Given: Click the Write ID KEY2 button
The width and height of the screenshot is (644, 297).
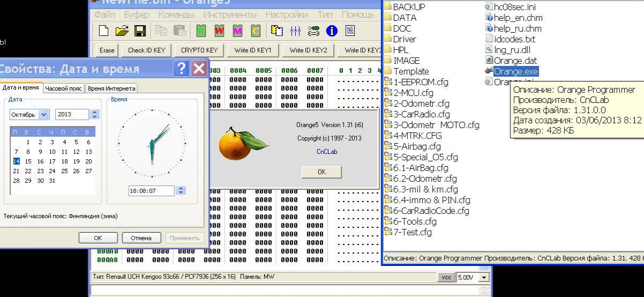Looking at the screenshot, I should click(x=308, y=50).
